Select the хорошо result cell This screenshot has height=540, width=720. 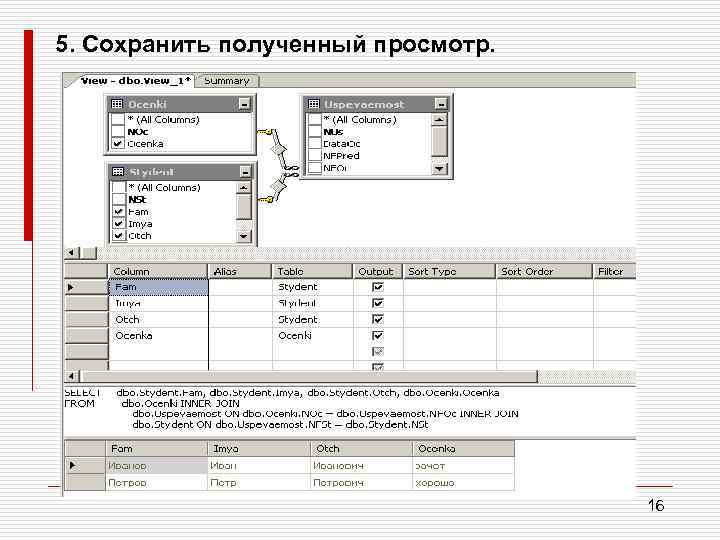pos(463,483)
